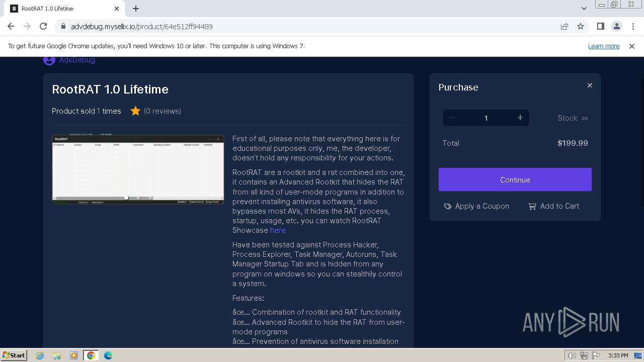This screenshot has width=644, height=362.
Task: Reload the current page
Action: [43, 26]
